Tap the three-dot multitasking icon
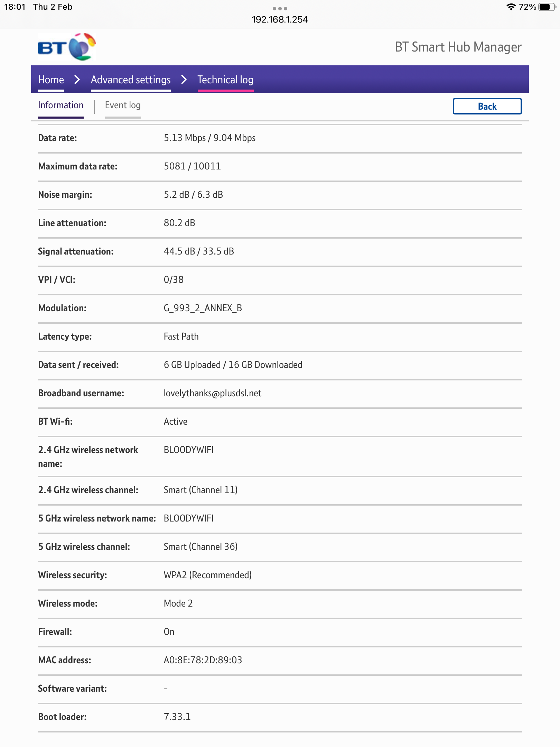Image resolution: width=560 pixels, height=747 pixels. click(280, 8)
